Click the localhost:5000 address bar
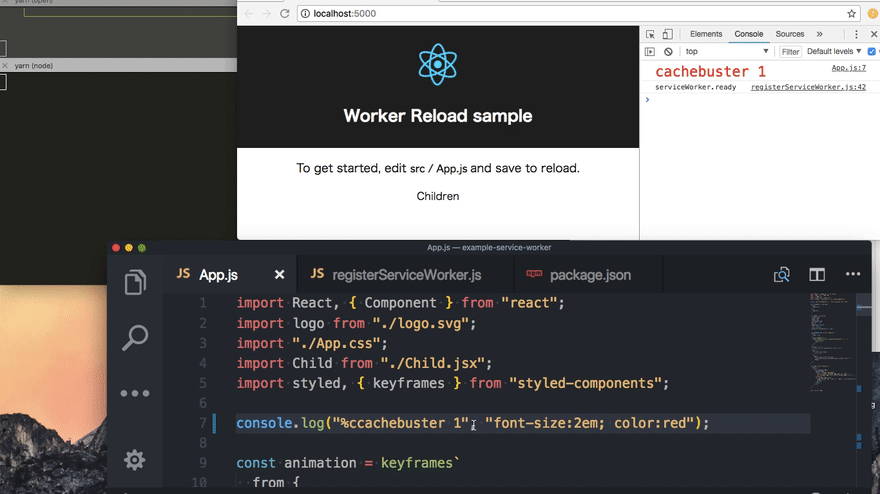Screen dimensions: 880x494 tap(579, 13)
